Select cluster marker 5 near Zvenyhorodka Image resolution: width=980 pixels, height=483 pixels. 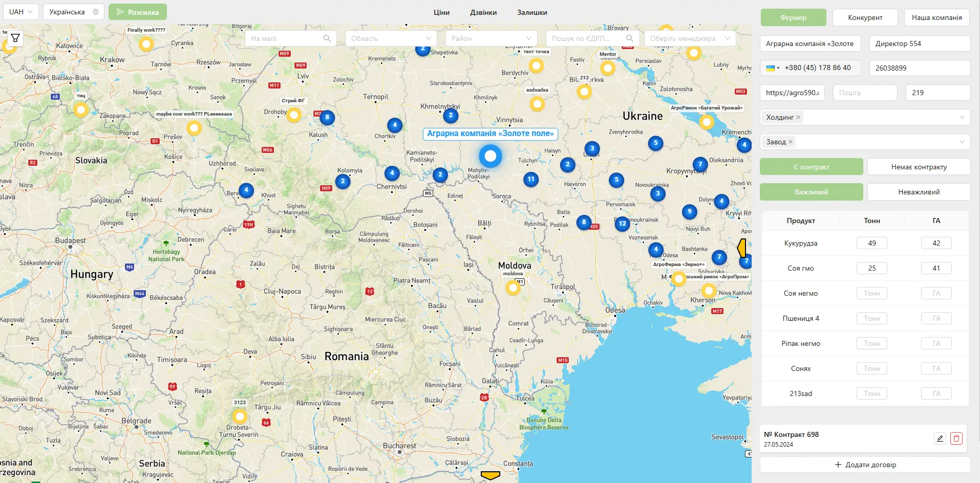pos(655,143)
